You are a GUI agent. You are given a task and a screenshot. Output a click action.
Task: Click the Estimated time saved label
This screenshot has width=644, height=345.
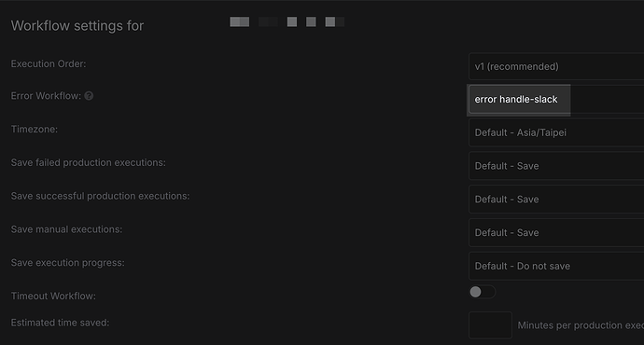click(60, 323)
